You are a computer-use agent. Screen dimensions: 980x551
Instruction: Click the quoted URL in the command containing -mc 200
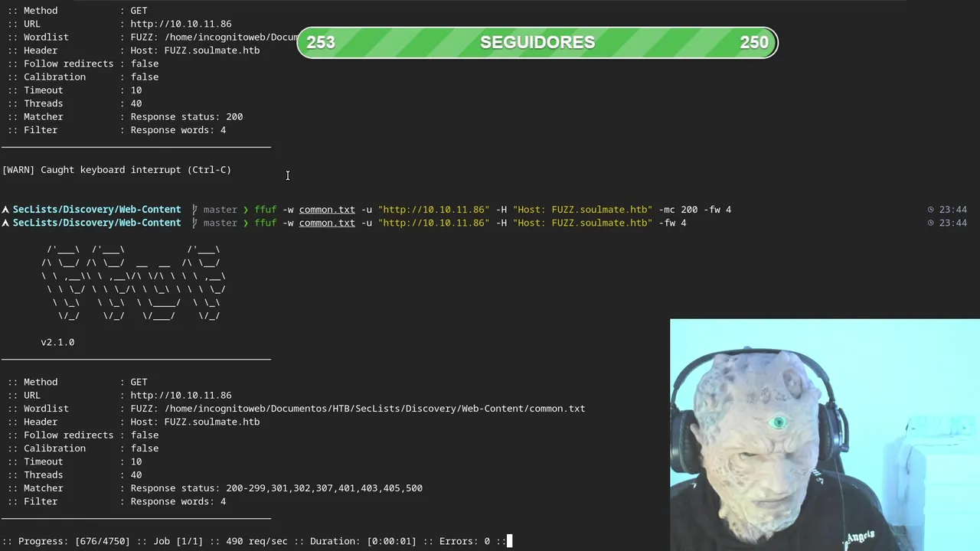point(433,210)
